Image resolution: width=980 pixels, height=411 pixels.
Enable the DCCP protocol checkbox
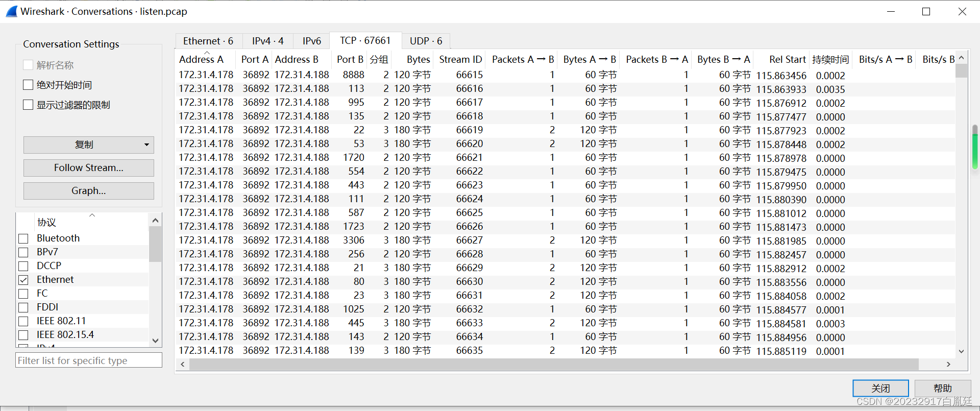tap(23, 266)
